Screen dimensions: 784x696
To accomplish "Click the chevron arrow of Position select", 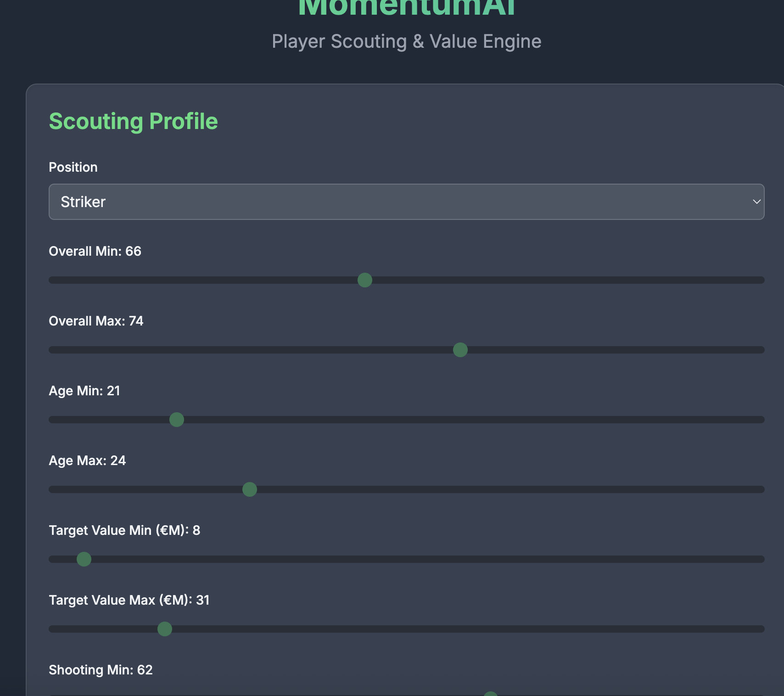I will click(x=756, y=202).
